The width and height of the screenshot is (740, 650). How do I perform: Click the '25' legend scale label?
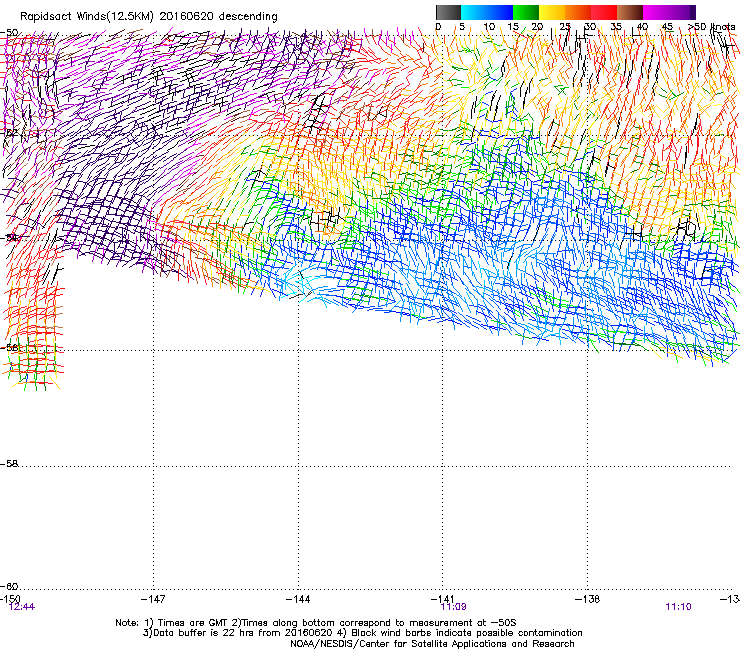(x=564, y=27)
